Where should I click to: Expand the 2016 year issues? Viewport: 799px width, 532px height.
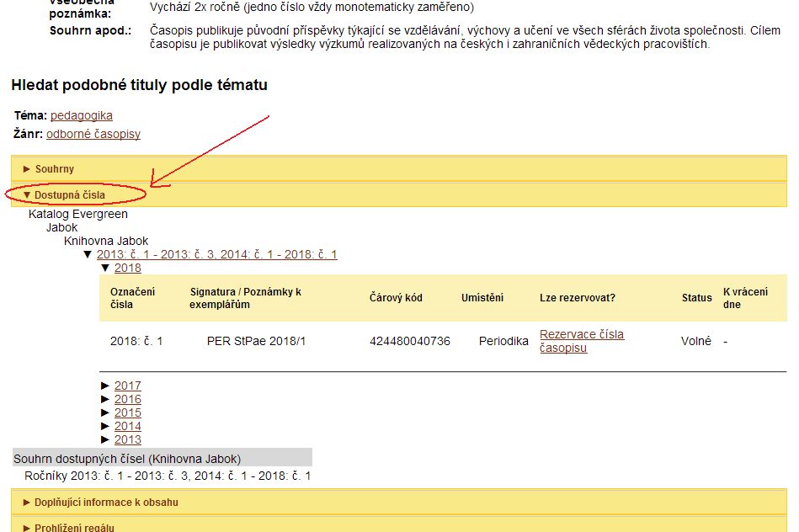128,399
